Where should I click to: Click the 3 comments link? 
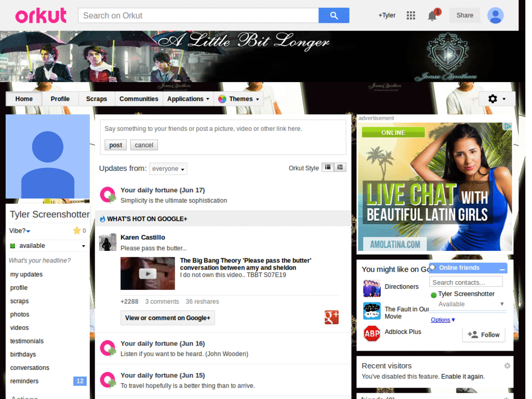162,302
